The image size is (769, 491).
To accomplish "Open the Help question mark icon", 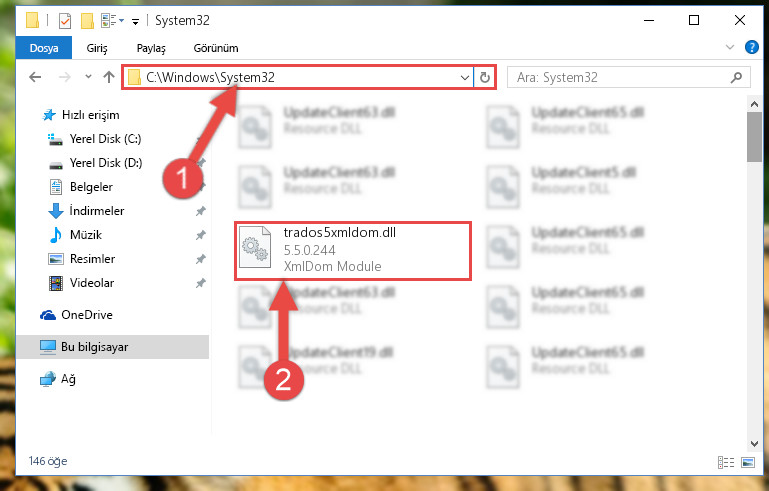I will coord(751,47).
